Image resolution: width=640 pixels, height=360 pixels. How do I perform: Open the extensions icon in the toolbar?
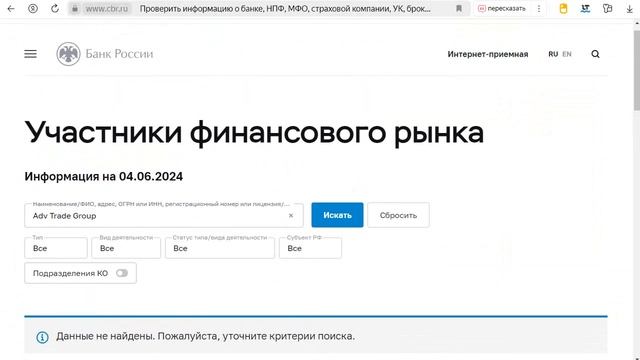(607, 9)
